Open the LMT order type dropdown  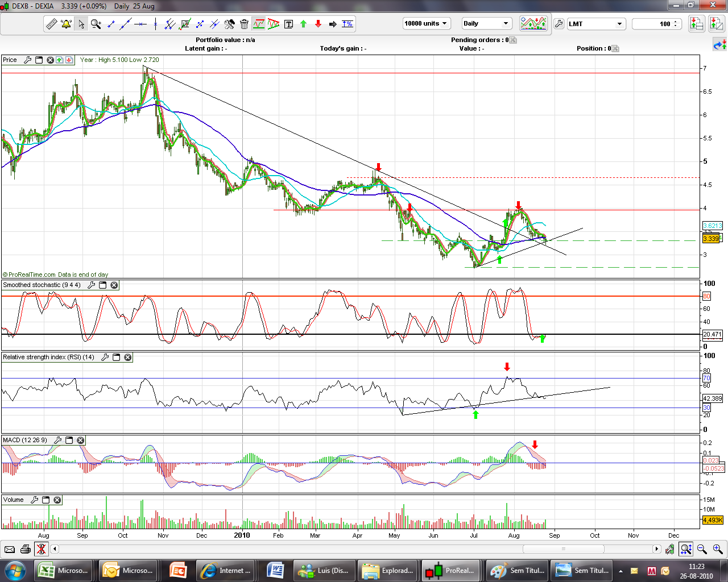point(596,24)
